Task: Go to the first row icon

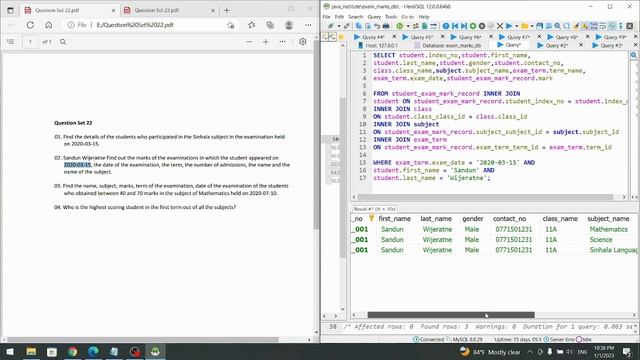Action: pos(455,26)
